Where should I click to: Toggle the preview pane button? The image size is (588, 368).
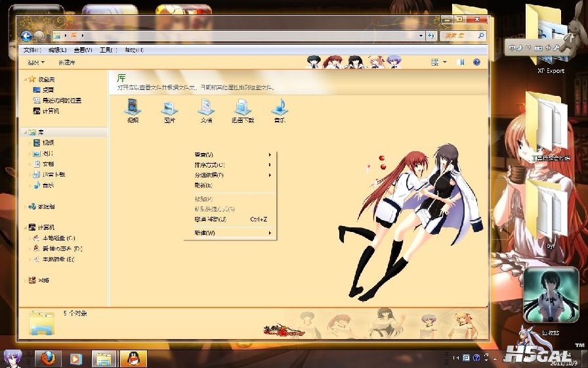(x=461, y=62)
